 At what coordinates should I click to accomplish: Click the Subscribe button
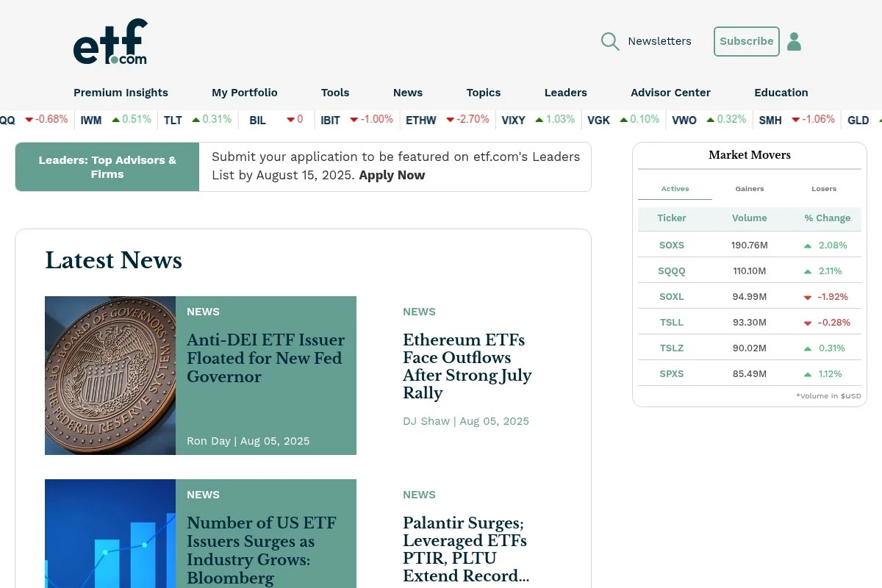coord(746,41)
